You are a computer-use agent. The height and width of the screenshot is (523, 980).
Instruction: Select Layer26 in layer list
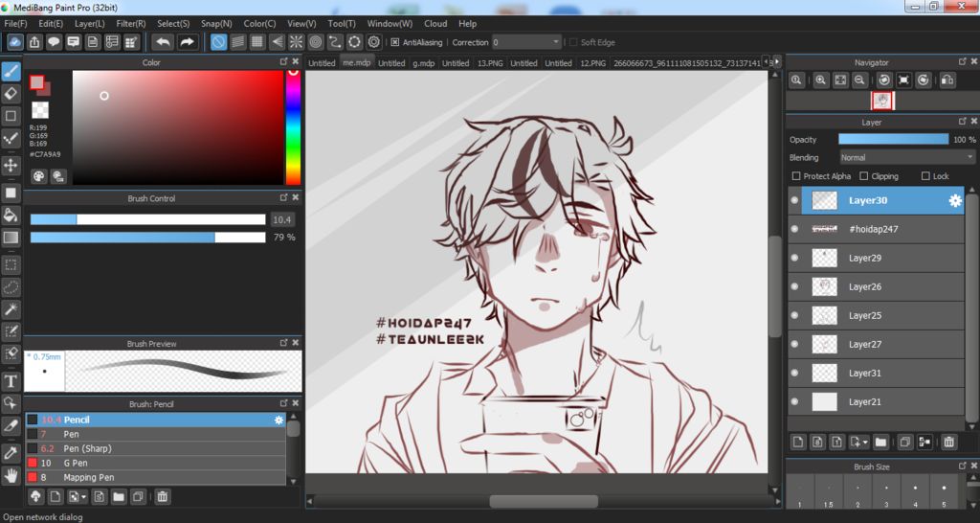click(876, 287)
